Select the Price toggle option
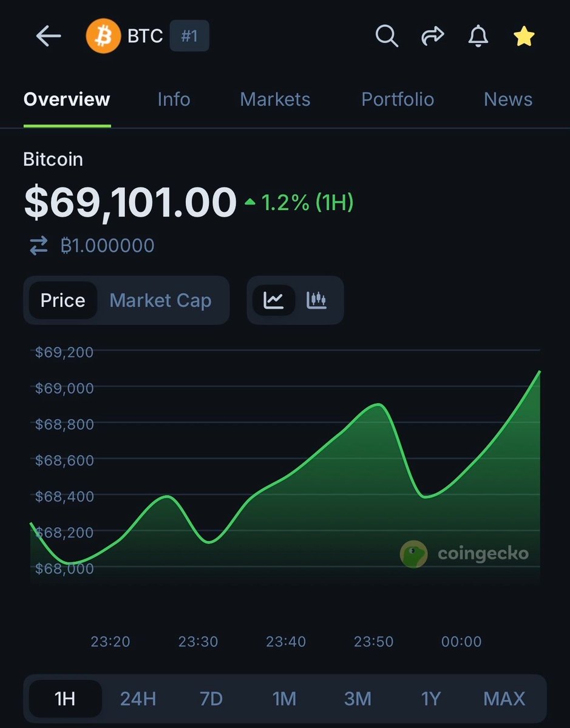Image resolution: width=570 pixels, height=728 pixels. [x=63, y=300]
